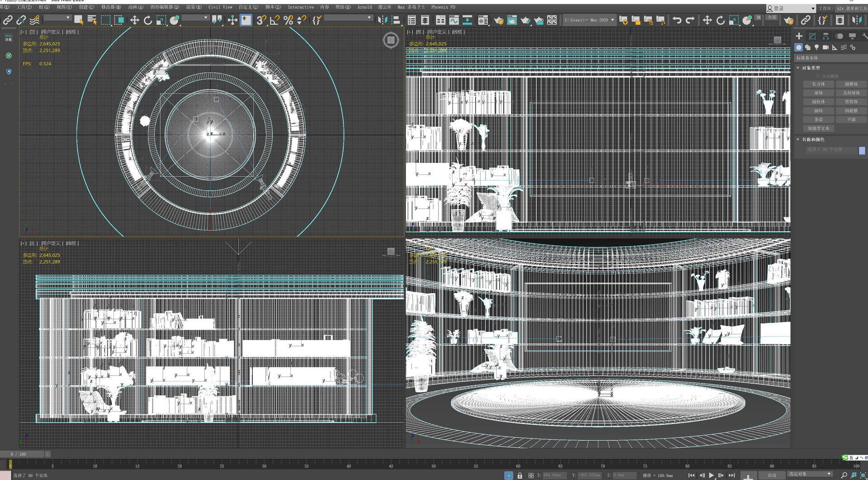Activate the Select and Rotate tool
The width and height of the screenshot is (868, 480).
tap(148, 20)
